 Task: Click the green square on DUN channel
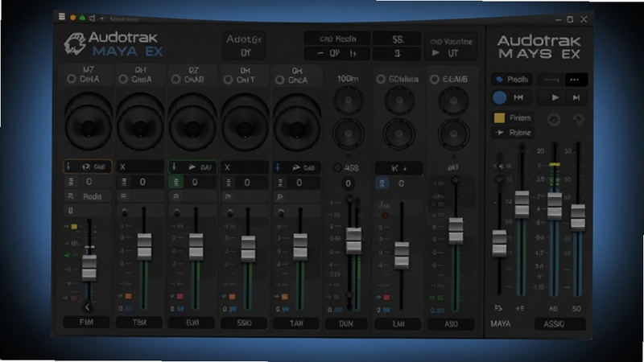tap(336, 297)
